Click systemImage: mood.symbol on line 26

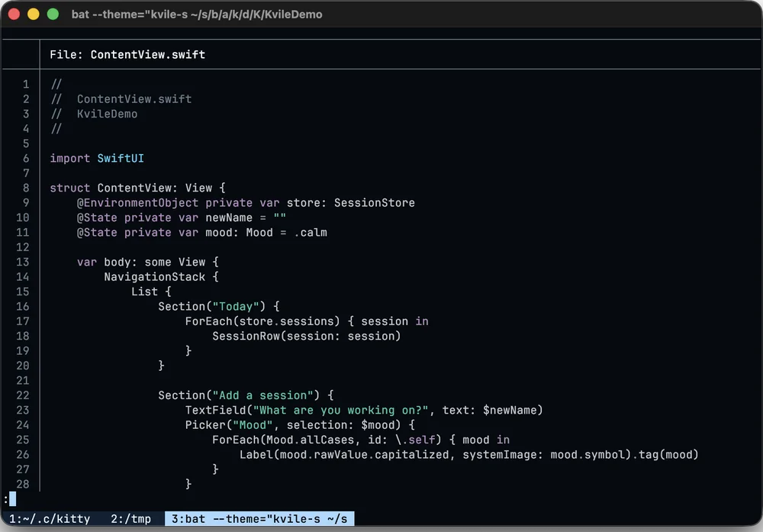543,455
